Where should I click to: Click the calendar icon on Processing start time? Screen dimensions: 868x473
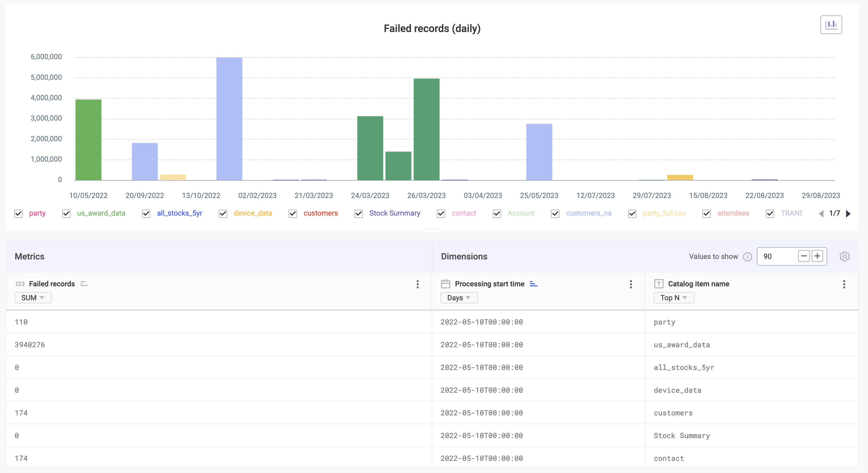[x=445, y=283]
